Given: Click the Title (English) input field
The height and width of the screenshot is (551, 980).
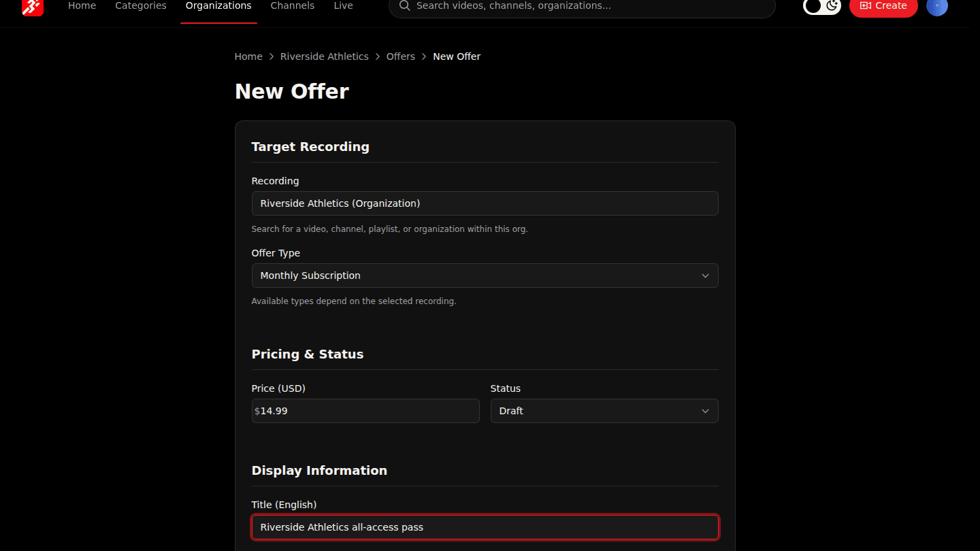Looking at the screenshot, I should (x=485, y=527).
